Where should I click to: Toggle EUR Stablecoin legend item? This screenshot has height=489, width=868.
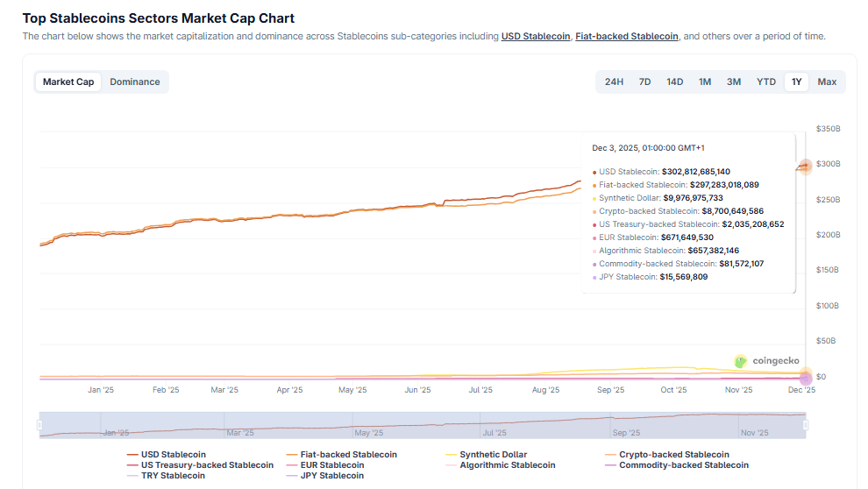[331, 465]
